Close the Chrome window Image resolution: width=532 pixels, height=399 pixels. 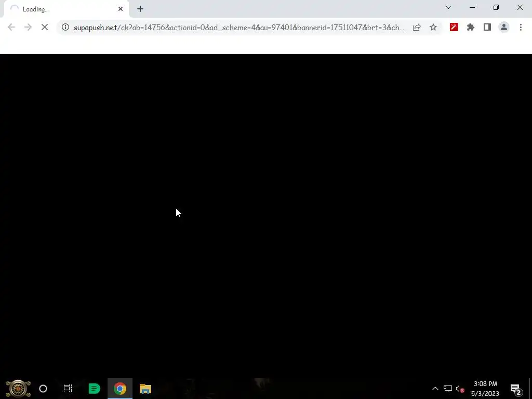click(x=520, y=7)
